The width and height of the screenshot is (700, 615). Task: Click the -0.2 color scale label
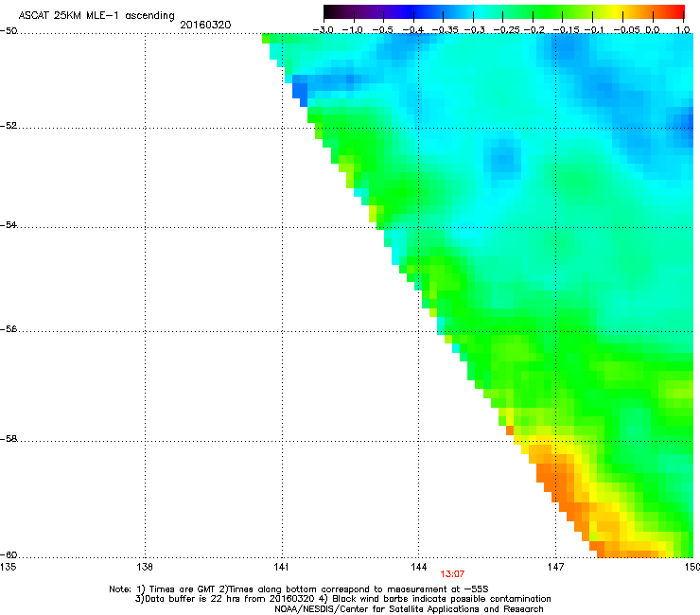pyautogui.click(x=534, y=30)
